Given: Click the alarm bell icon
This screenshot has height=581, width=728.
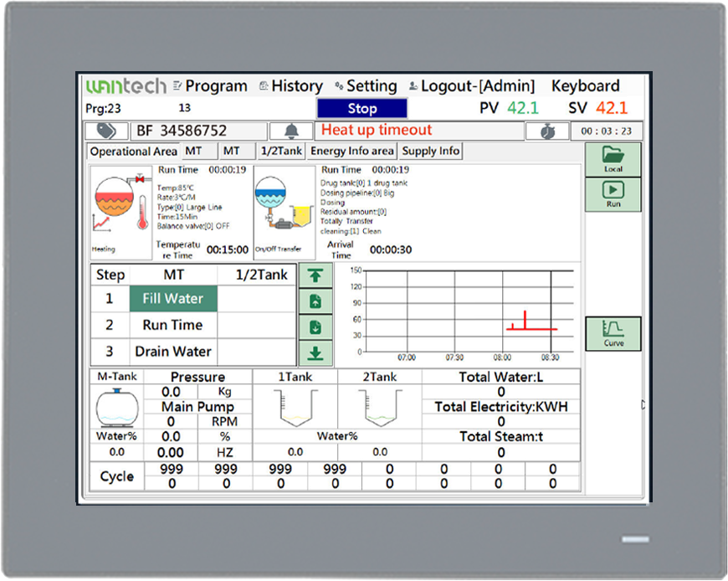Looking at the screenshot, I should point(291,131).
